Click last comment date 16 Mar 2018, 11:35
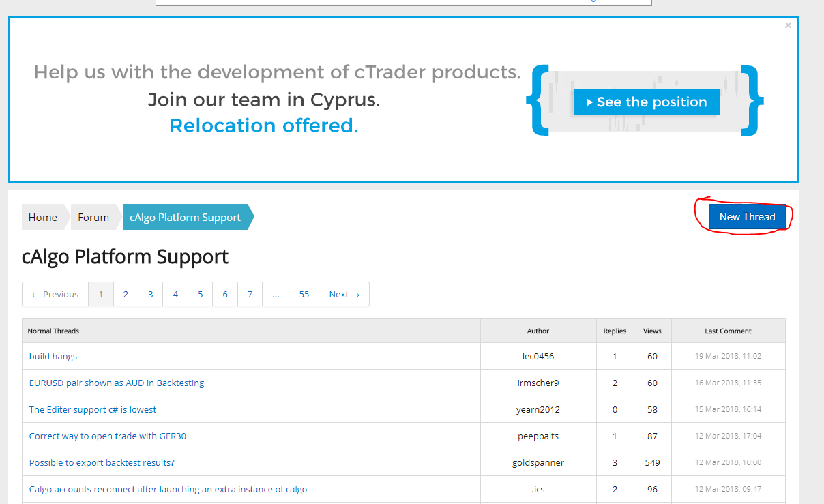824x504 pixels. (x=728, y=383)
